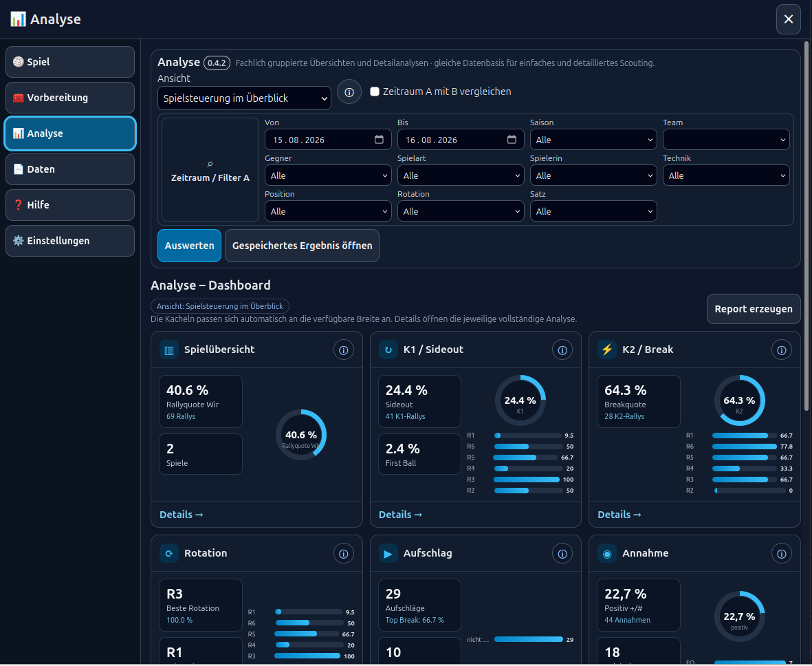Click Top Break: 66.7 % text

coord(415,621)
